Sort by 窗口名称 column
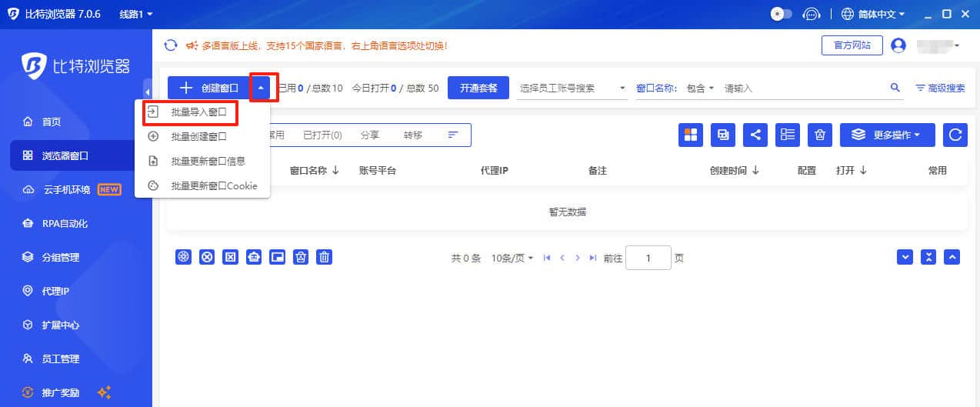 314,171
